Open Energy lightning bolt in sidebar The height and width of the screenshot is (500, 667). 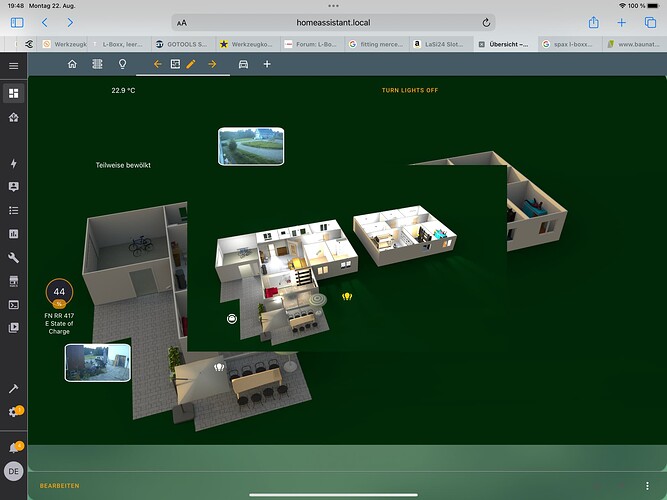pos(14,163)
